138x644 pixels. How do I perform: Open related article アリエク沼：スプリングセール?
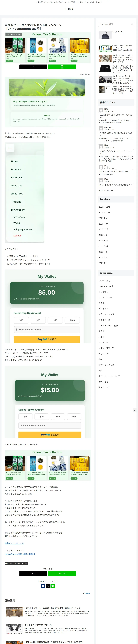(38, 625)
